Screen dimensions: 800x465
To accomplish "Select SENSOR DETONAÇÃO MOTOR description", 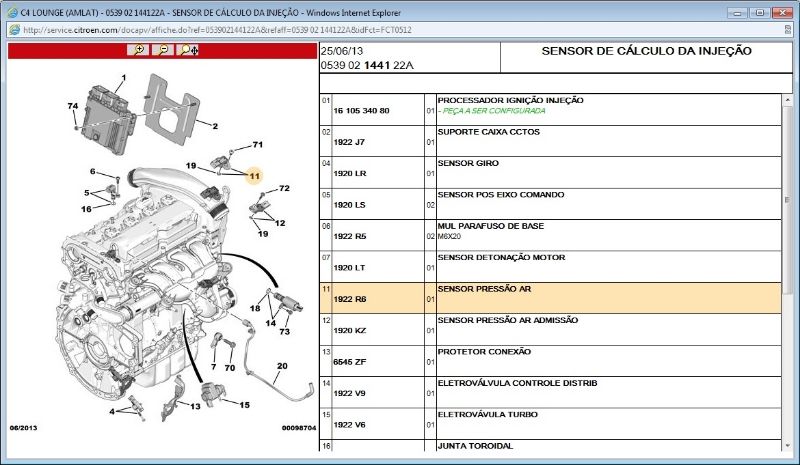I will click(x=501, y=257).
